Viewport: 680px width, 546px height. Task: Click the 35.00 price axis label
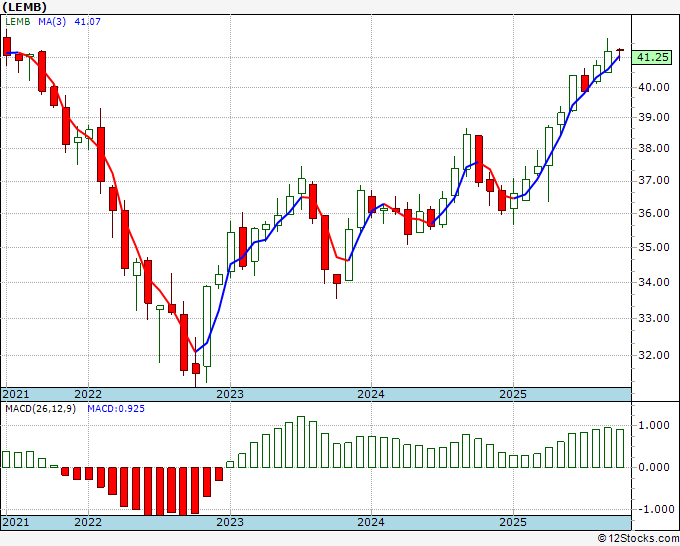pos(653,247)
